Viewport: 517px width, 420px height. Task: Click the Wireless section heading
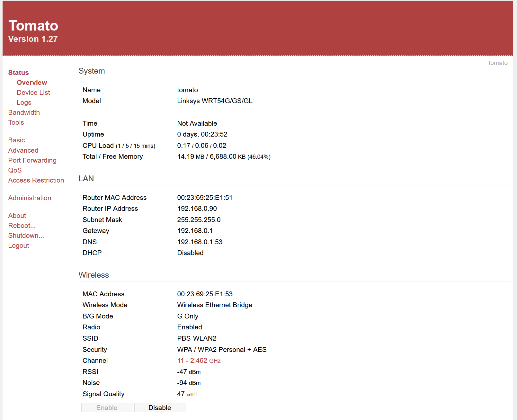point(94,275)
